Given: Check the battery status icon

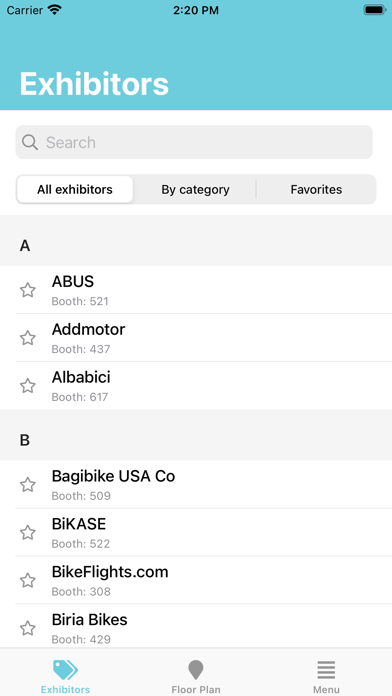Looking at the screenshot, I should pyautogui.click(x=375, y=10).
